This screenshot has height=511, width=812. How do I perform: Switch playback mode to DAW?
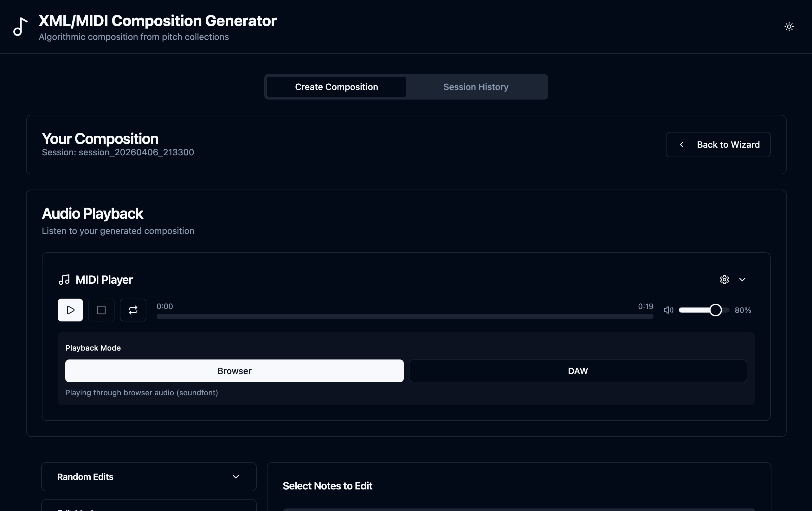[578, 371]
